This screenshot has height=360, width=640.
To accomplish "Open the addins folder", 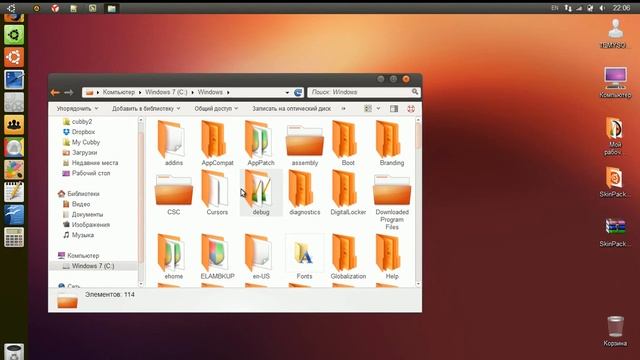I will click(173, 143).
